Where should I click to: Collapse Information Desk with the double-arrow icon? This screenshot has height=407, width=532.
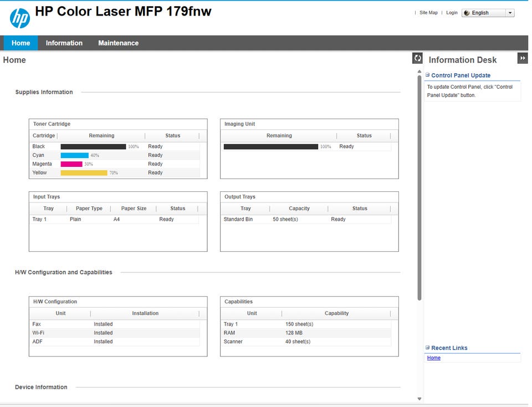tap(523, 58)
